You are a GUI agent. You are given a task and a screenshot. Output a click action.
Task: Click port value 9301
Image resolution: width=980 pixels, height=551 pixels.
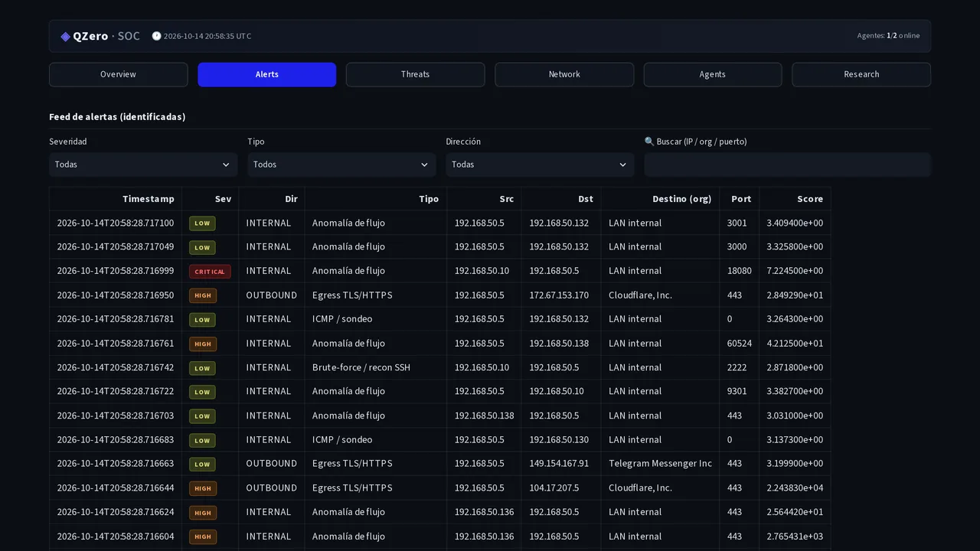point(737,391)
